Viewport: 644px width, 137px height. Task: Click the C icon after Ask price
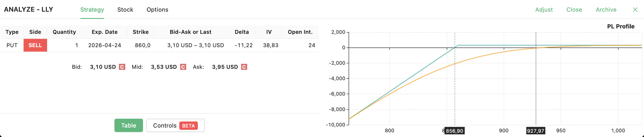click(x=244, y=67)
